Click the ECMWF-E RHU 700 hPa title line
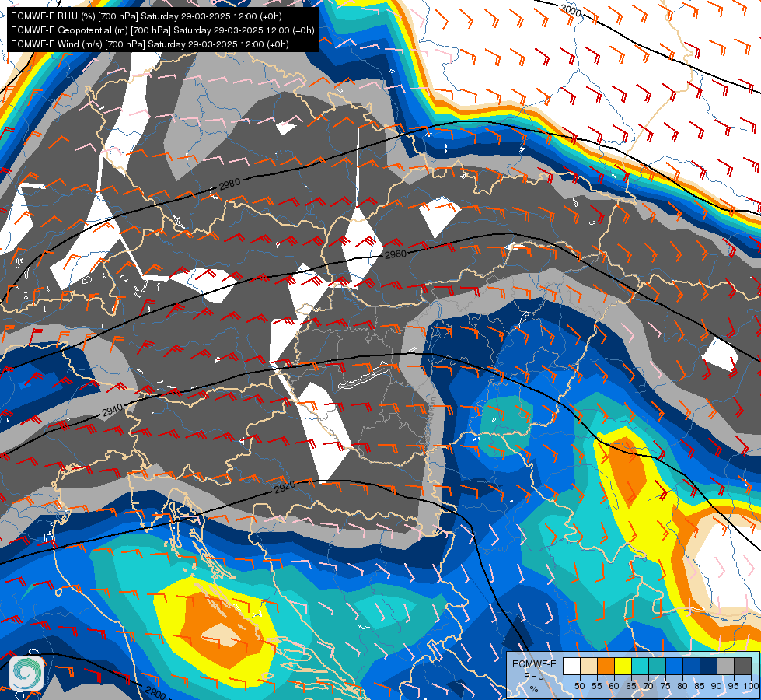The width and height of the screenshot is (761, 700). (x=146, y=16)
